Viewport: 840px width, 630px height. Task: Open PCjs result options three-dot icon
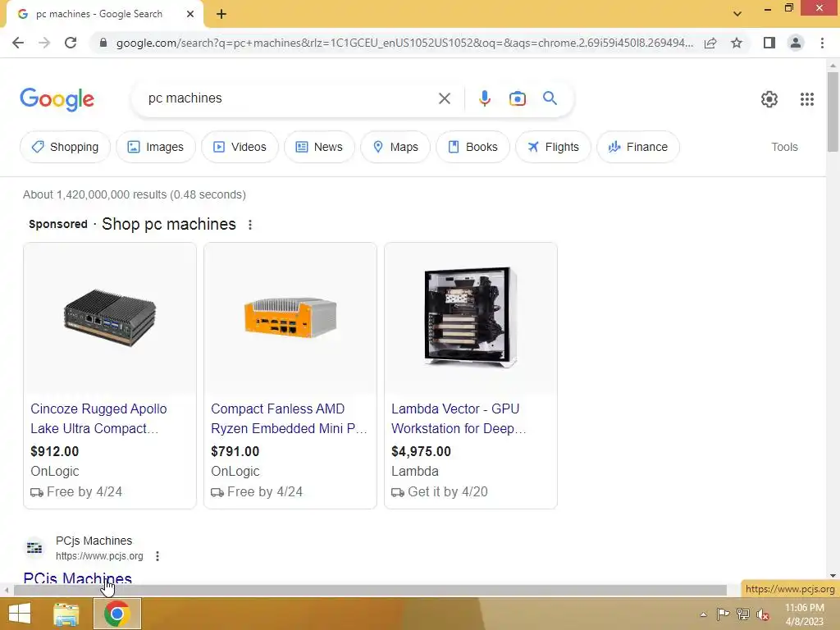(157, 556)
